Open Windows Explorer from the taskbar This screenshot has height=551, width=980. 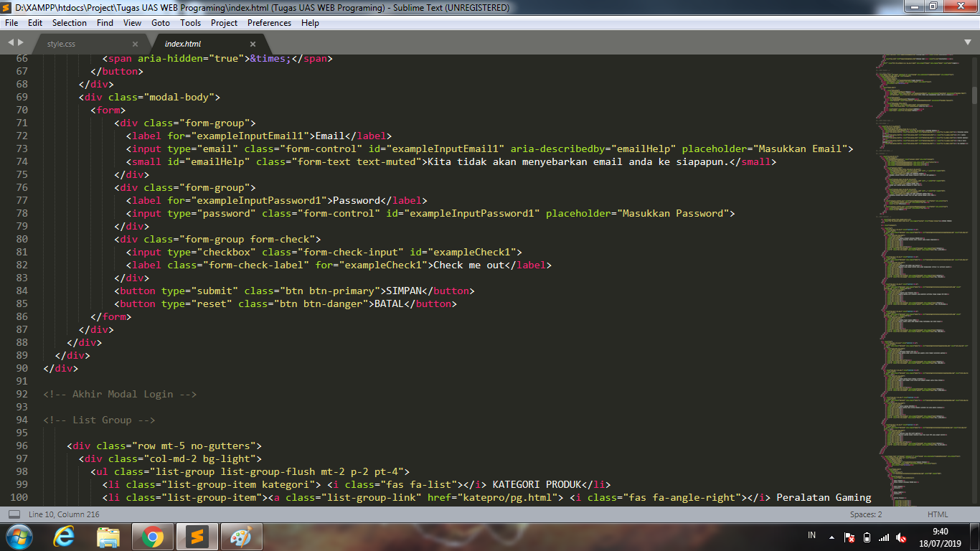pos(108,536)
